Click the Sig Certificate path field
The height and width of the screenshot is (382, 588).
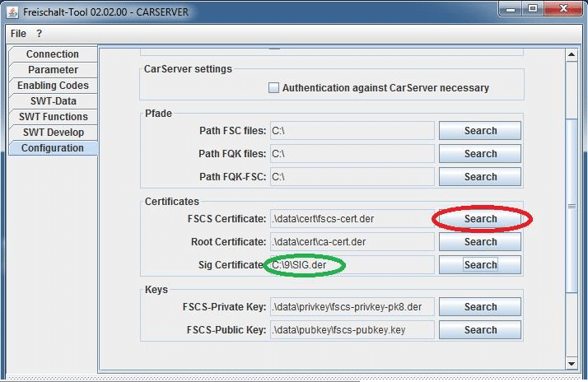pos(352,265)
